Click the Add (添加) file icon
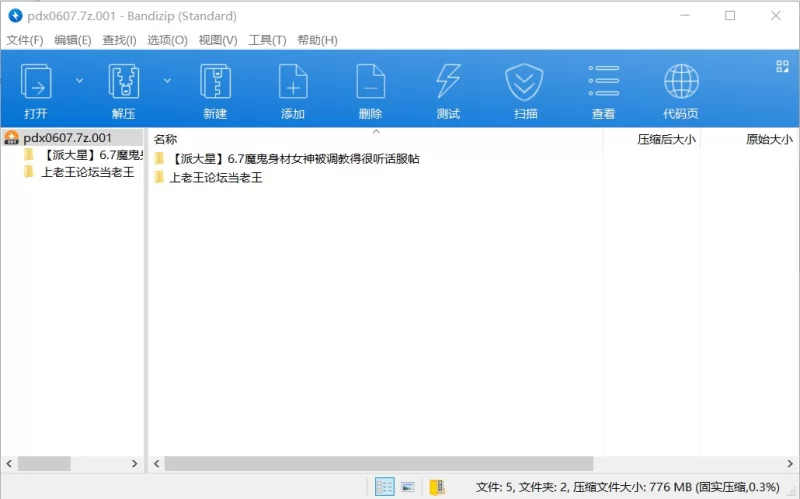The width and height of the screenshot is (800, 499). [x=293, y=82]
